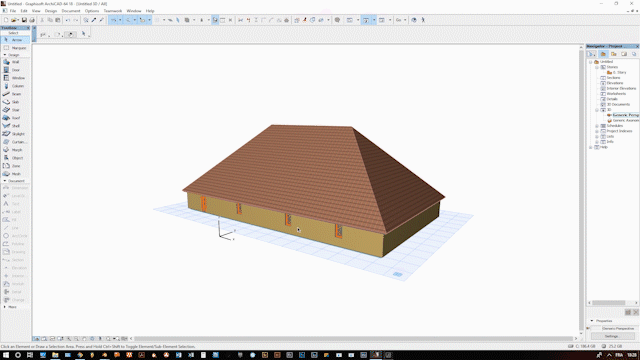Image resolution: width=640 pixels, height=360 pixels.
Task: Select the Mesh tool
Action: click(x=15, y=174)
